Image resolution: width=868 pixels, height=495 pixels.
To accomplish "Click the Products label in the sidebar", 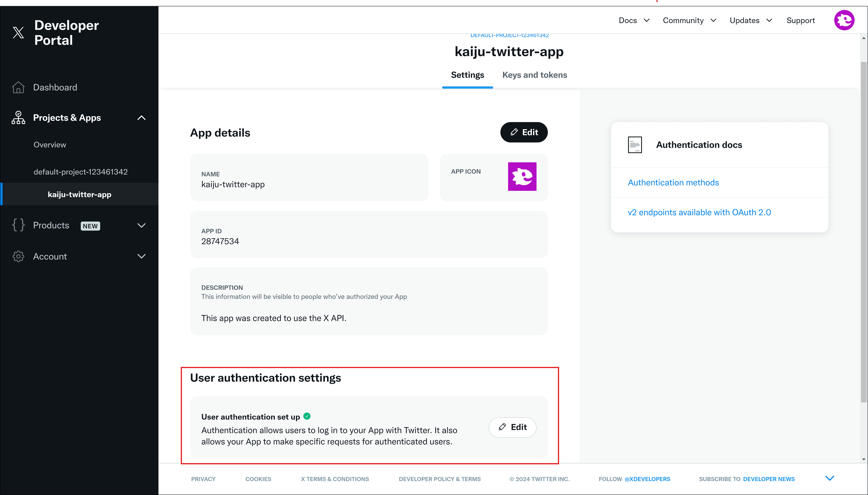I will pyautogui.click(x=51, y=225).
